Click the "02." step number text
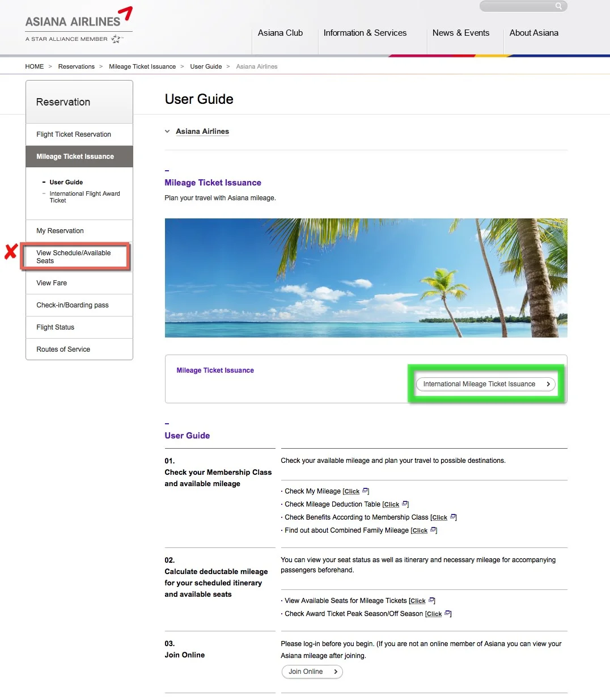The height and width of the screenshot is (700, 610). 170,560
